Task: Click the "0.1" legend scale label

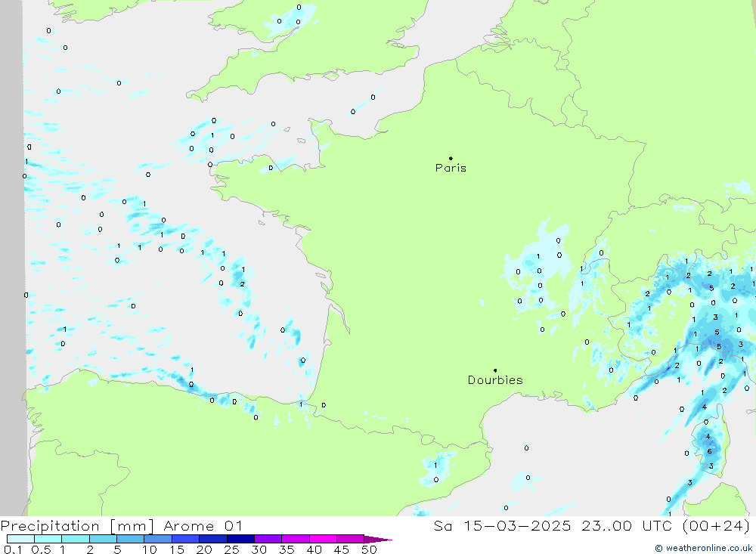Action: 13,549
